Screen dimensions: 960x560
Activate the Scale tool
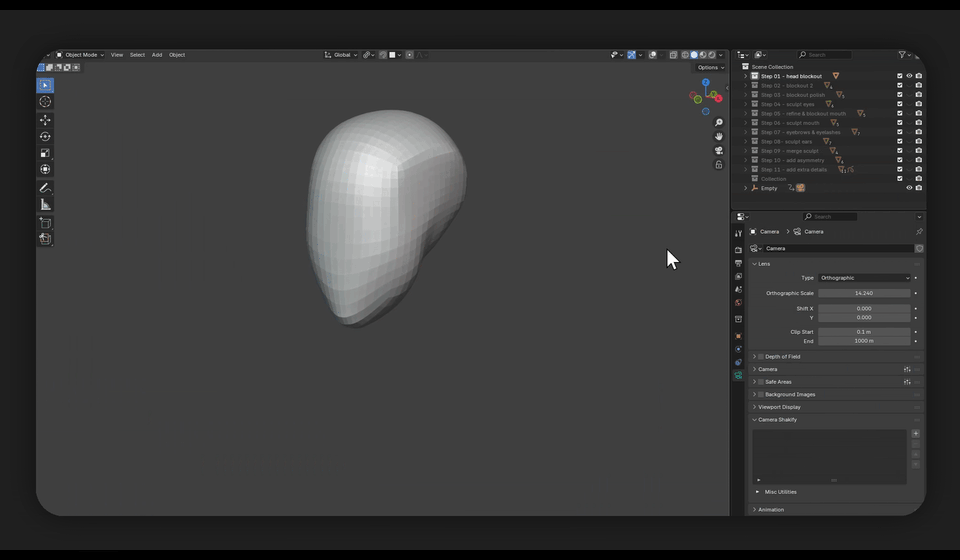tap(45, 153)
